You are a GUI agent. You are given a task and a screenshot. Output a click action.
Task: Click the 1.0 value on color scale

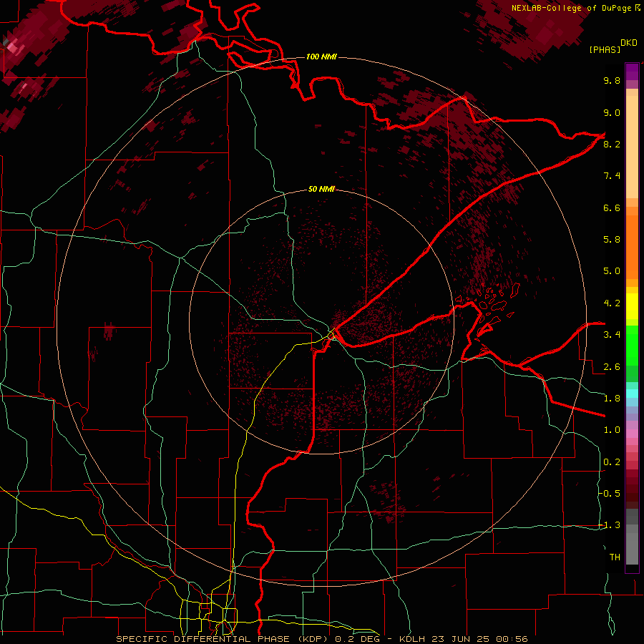pos(612,430)
